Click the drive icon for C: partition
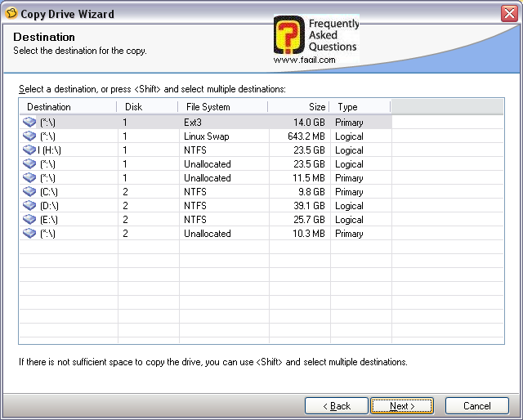The image size is (523, 420). 30,191
